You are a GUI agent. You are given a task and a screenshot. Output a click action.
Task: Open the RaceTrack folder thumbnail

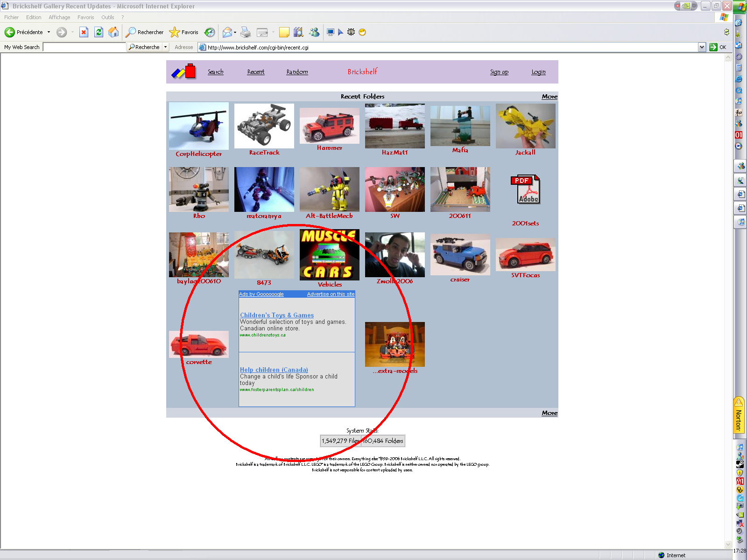click(x=264, y=126)
